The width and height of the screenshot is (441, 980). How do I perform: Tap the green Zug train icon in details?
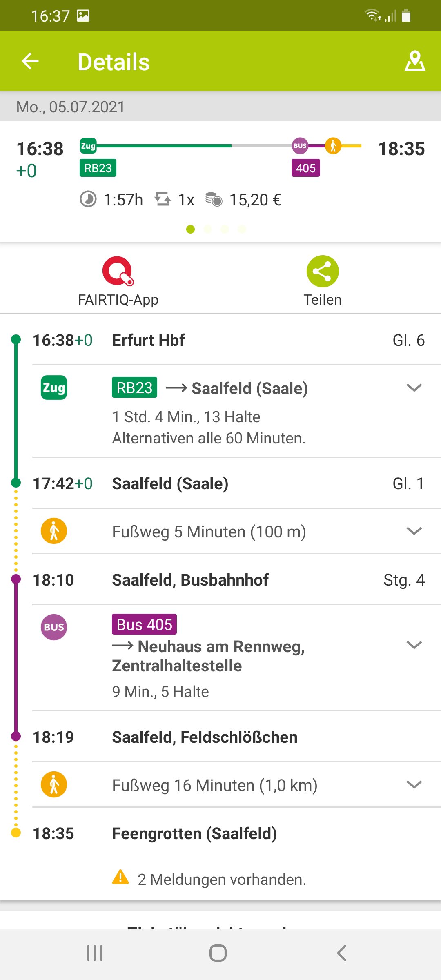[54, 388]
